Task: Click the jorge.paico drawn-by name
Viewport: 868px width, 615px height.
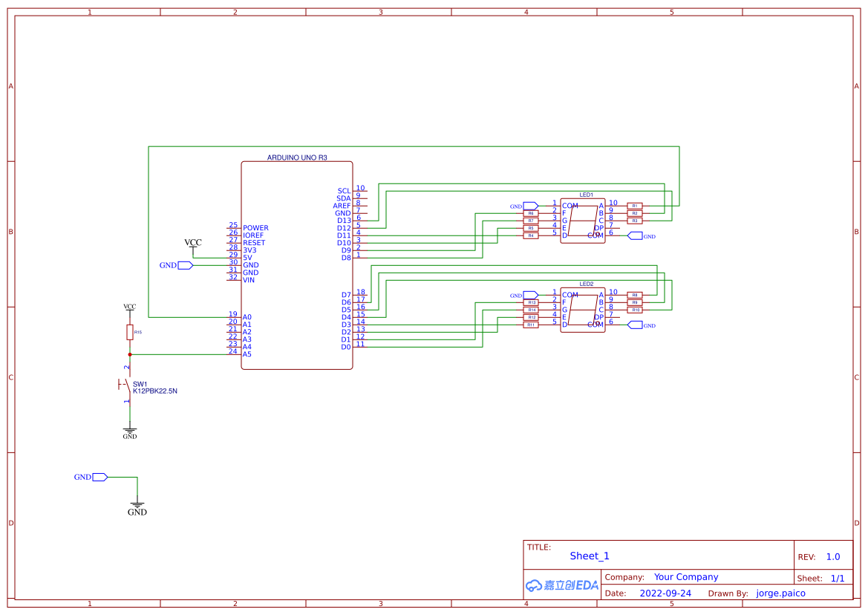Action: pyautogui.click(x=780, y=593)
